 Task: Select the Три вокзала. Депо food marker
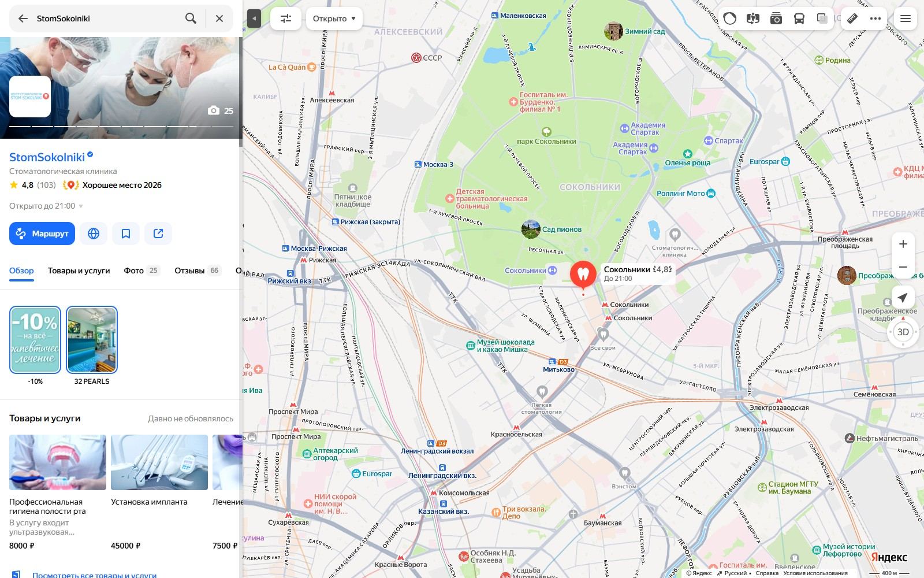tap(495, 512)
